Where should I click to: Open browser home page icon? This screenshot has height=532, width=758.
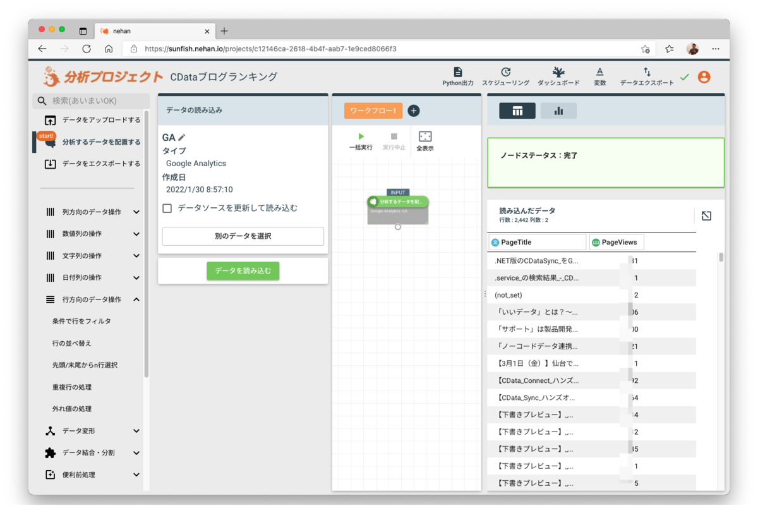point(109,49)
